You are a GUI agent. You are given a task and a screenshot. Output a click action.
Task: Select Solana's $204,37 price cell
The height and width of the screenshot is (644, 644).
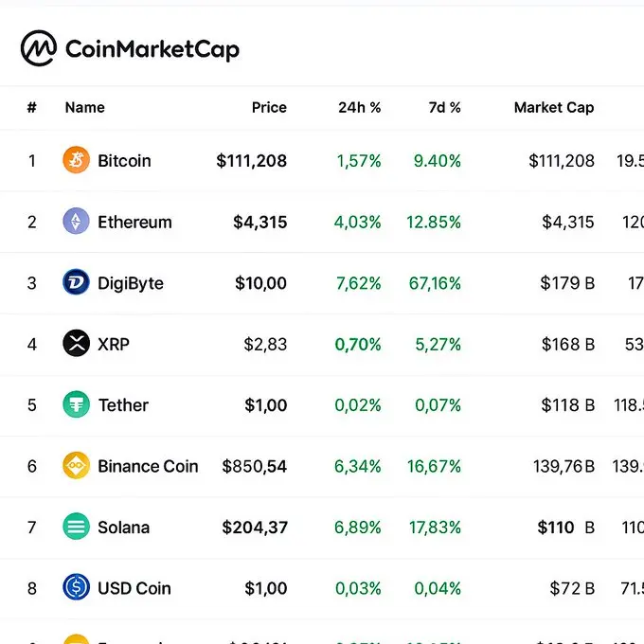255,528
